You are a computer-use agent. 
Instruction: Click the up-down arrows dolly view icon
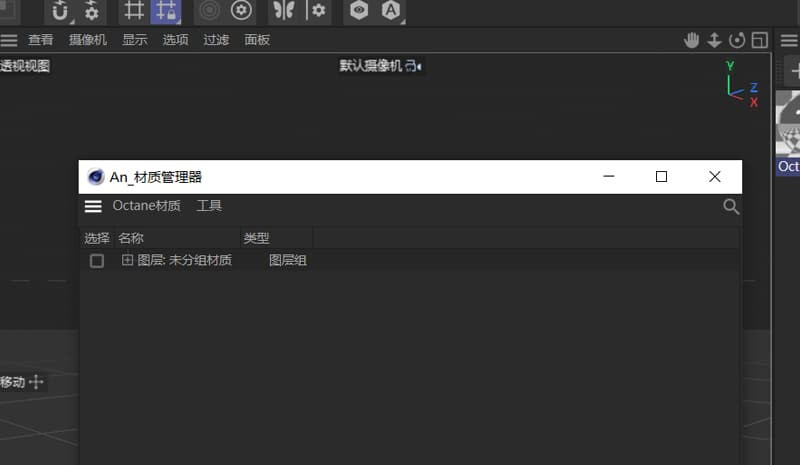click(714, 40)
